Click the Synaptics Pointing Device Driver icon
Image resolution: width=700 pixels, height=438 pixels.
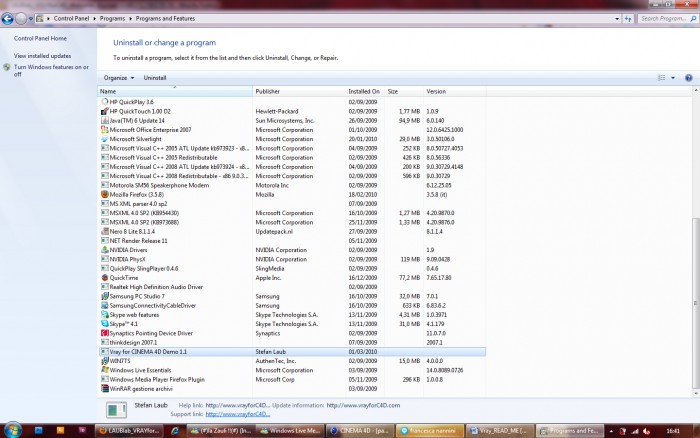pyautogui.click(x=104, y=333)
